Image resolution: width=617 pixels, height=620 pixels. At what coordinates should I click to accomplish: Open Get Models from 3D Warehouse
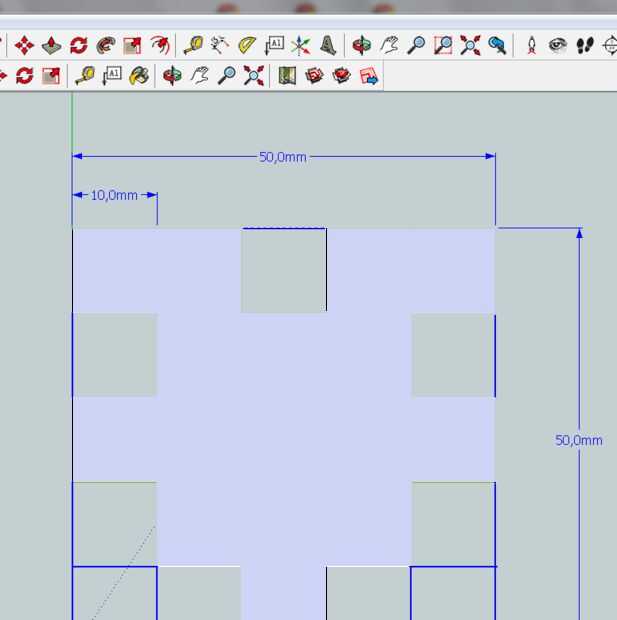click(x=314, y=76)
